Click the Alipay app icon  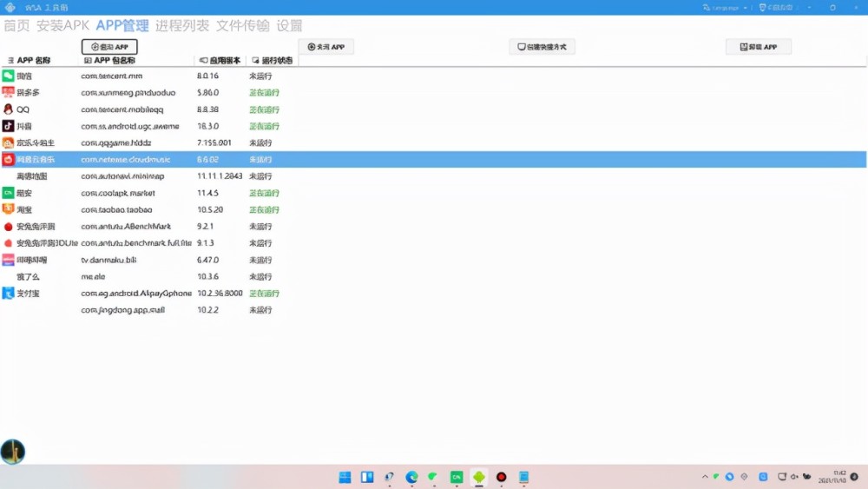pos(8,294)
